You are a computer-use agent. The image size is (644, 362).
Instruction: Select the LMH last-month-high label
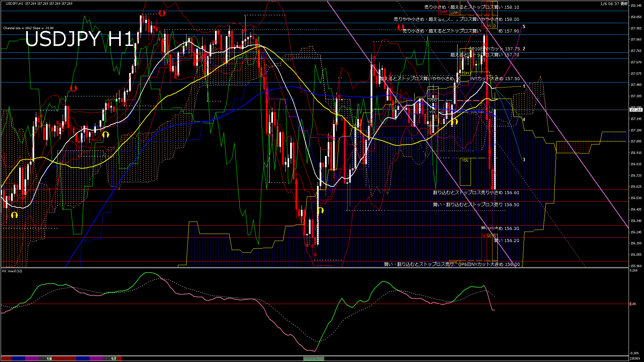444,12
